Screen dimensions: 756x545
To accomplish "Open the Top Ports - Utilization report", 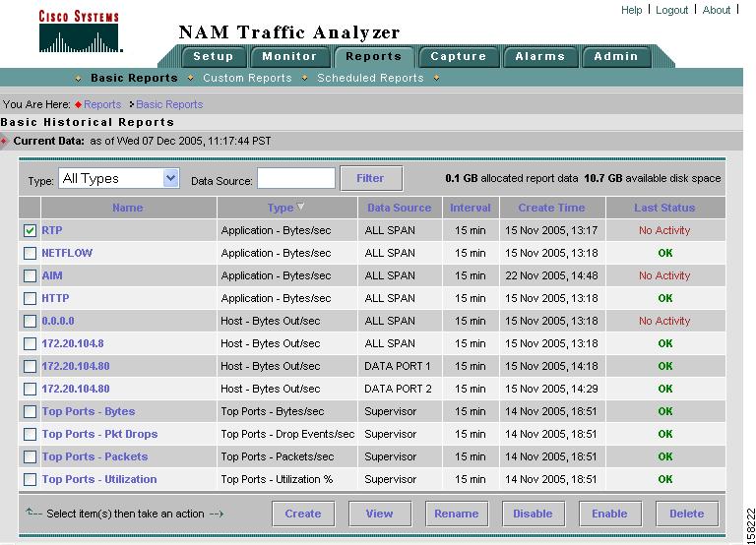I will click(98, 479).
